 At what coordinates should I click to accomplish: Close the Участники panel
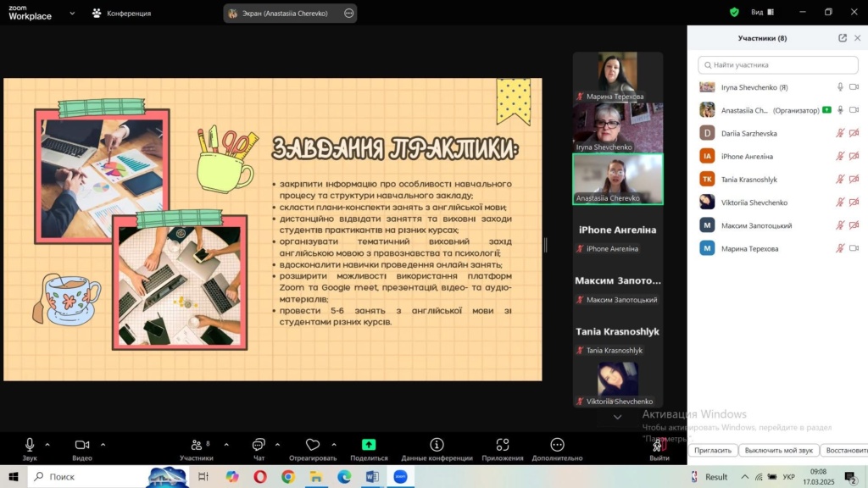click(858, 37)
